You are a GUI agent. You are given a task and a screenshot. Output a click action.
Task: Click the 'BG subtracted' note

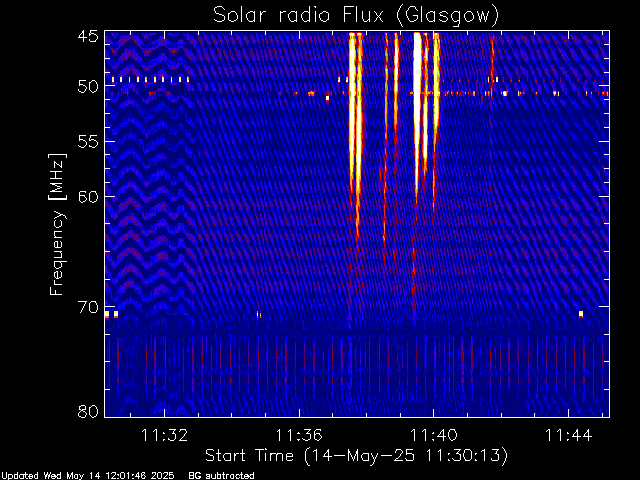point(221,476)
